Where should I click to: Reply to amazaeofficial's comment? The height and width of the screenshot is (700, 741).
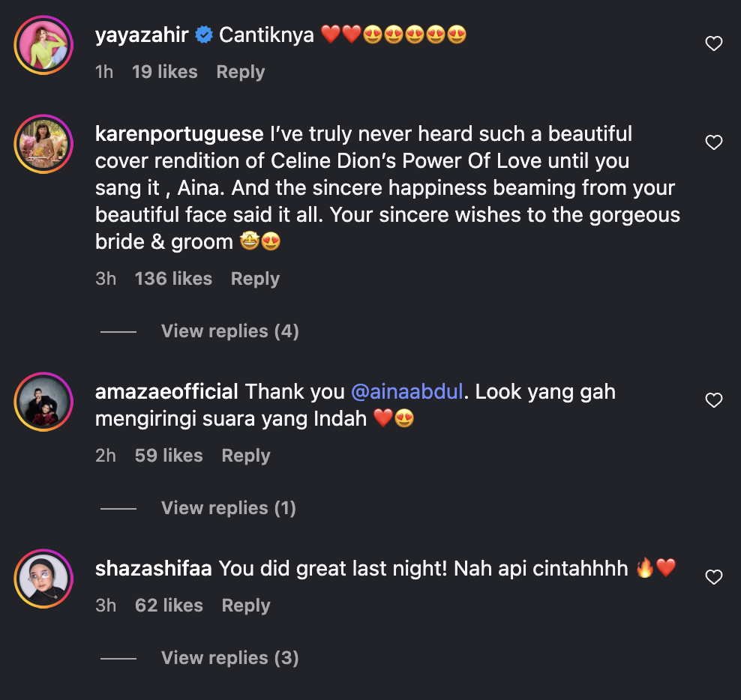coord(246,456)
